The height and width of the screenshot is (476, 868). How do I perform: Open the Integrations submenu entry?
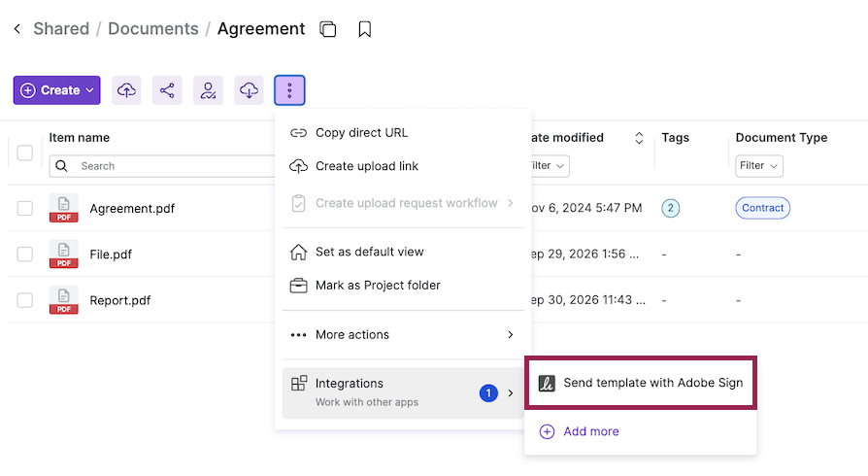point(403,392)
